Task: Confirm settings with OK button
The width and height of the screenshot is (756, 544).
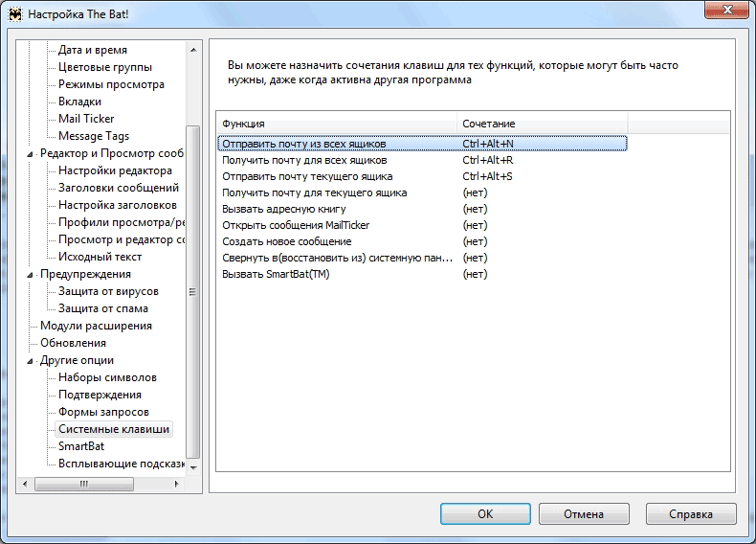Action: point(485,514)
